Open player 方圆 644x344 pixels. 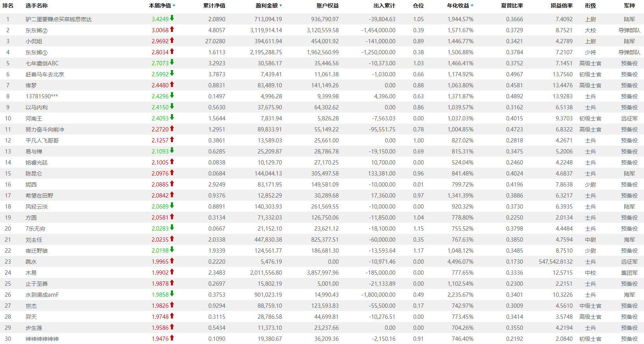click(31, 218)
